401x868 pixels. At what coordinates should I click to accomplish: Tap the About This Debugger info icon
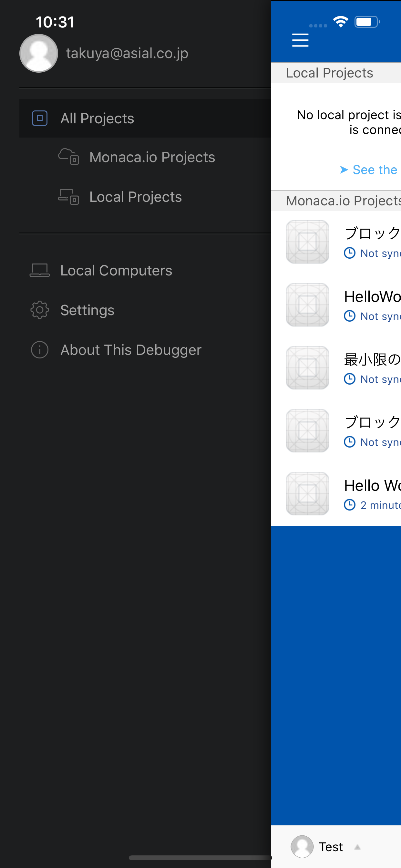pos(39,350)
